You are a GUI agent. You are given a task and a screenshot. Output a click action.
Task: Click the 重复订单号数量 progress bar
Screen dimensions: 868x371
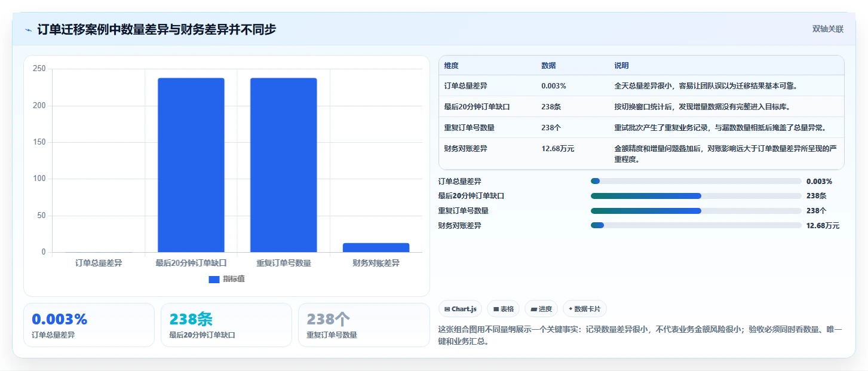[x=696, y=210]
